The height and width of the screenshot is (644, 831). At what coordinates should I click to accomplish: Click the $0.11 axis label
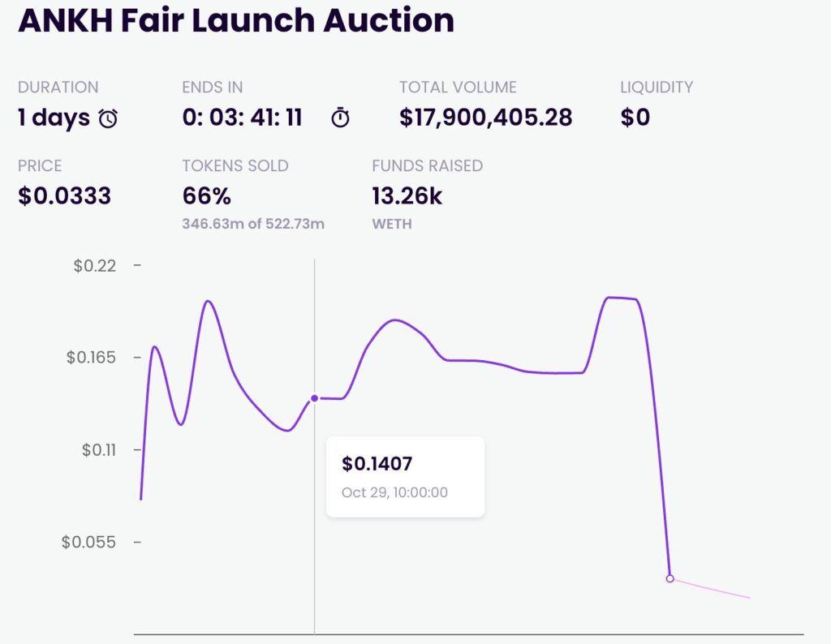[x=98, y=450]
